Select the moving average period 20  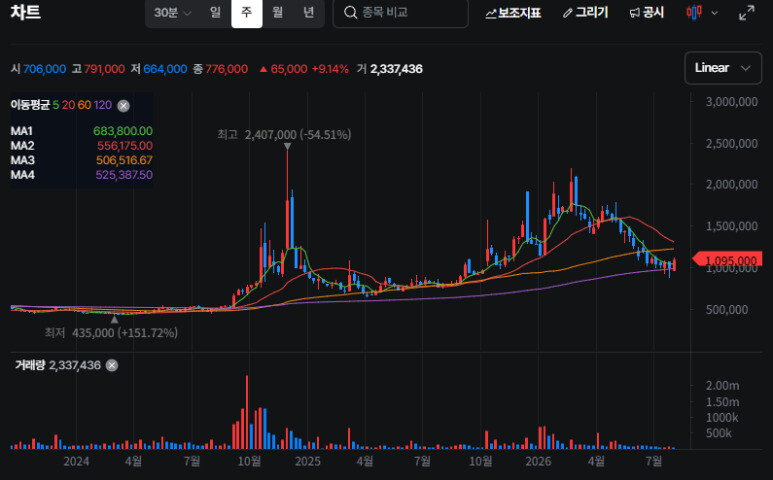68,105
